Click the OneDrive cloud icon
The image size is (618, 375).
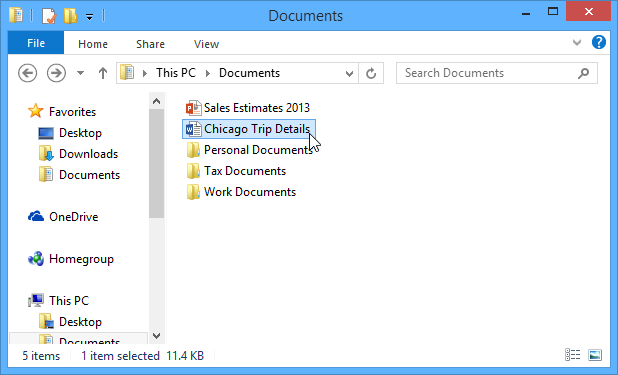(x=36, y=216)
